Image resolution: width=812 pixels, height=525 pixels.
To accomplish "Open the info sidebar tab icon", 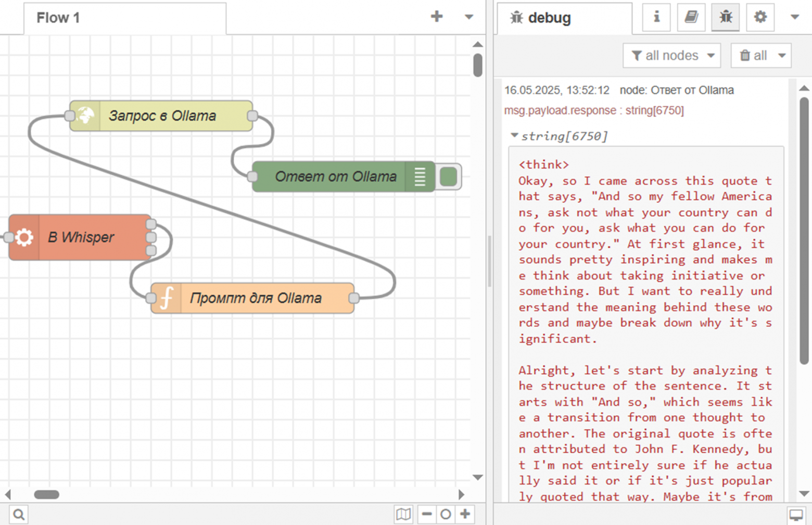I will click(x=656, y=18).
